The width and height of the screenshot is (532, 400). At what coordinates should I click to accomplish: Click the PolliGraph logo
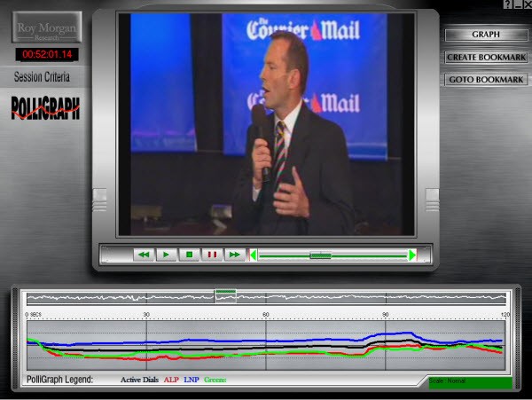point(45,108)
